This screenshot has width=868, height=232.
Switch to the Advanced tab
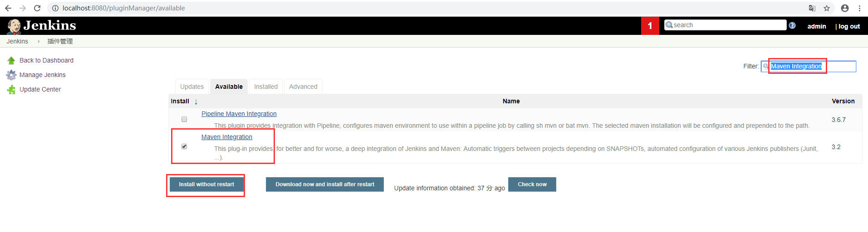point(303,87)
